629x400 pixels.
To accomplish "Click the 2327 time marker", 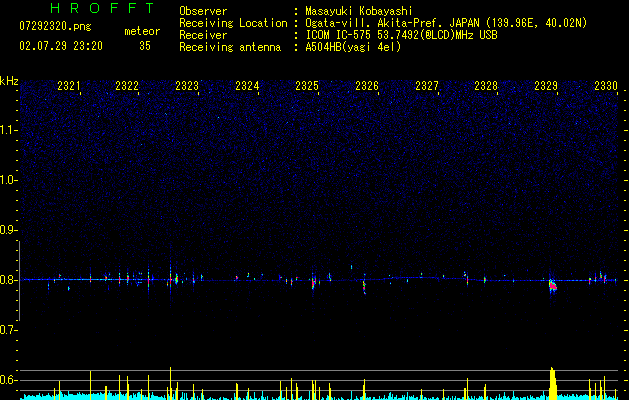I will coord(427,86).
